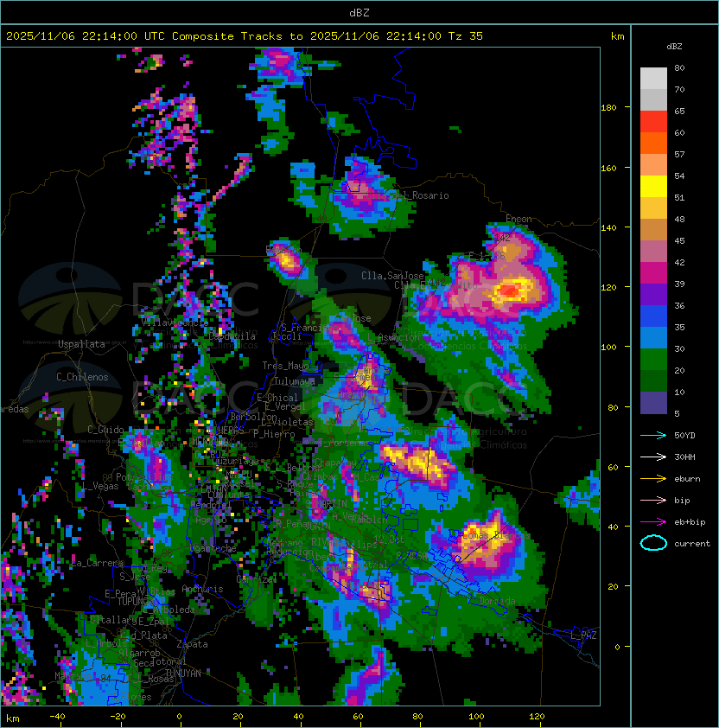This screenshot has height=728, width=719.
Task: Click the '-40' tick on horizontal axis
Action: coord(57,717)
